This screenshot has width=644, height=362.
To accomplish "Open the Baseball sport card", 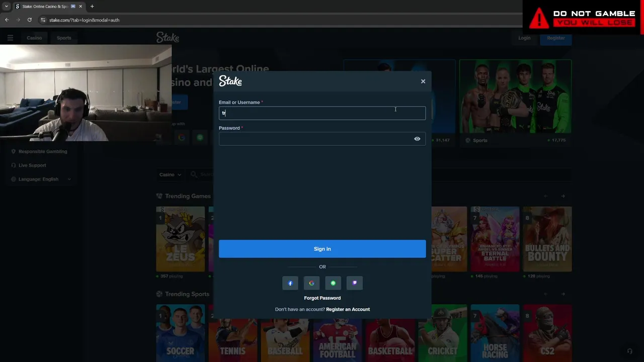I will (x=285, y=333).
